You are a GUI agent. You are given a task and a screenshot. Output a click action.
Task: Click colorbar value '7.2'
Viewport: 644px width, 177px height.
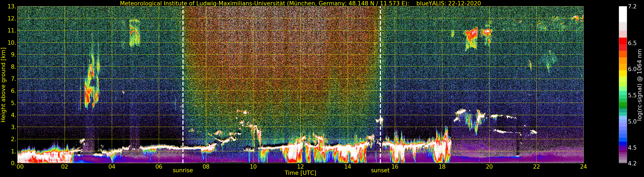tap(632, 6)
